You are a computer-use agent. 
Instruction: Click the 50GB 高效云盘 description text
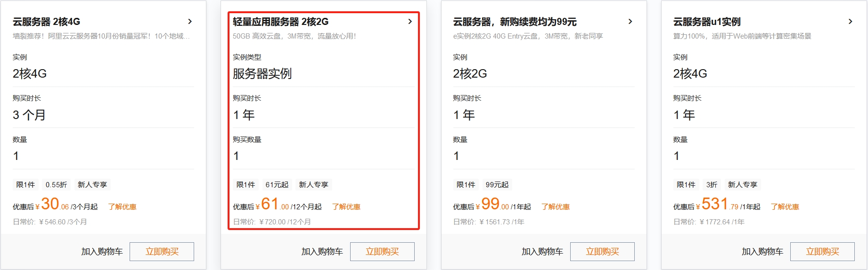[x=294, y=36]
